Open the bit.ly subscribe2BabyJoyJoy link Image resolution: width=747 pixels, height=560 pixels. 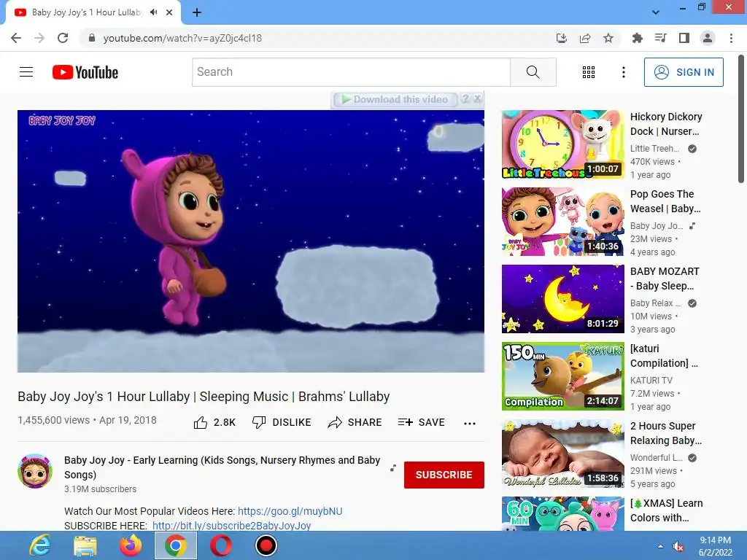coord(231,525)
